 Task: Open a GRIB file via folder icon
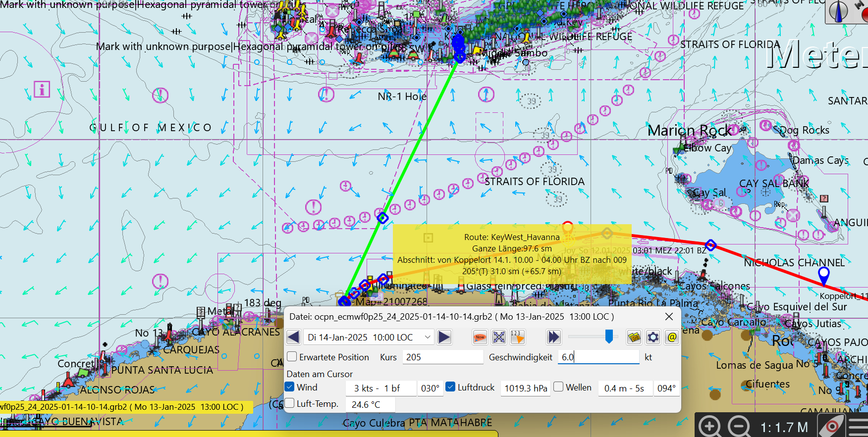pyautogui.click(x=634, y=337)
